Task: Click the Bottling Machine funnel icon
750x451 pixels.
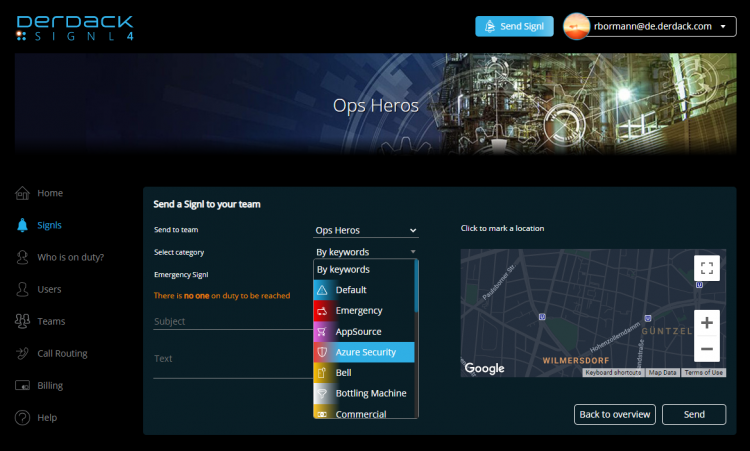Action: (322, 393)
